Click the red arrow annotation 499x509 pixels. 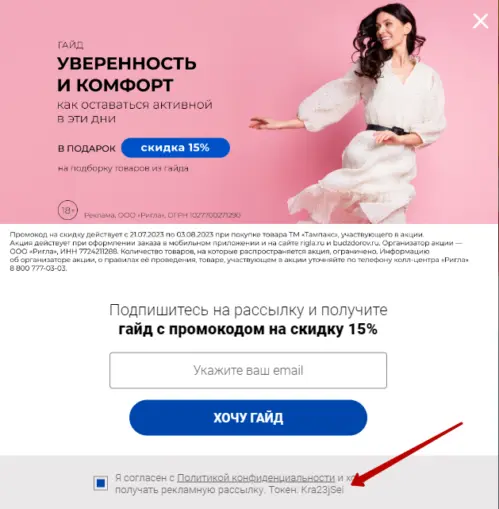click(408, 454)
